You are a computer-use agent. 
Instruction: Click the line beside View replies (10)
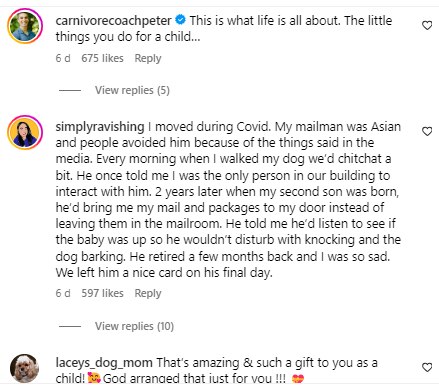(70, 326)
